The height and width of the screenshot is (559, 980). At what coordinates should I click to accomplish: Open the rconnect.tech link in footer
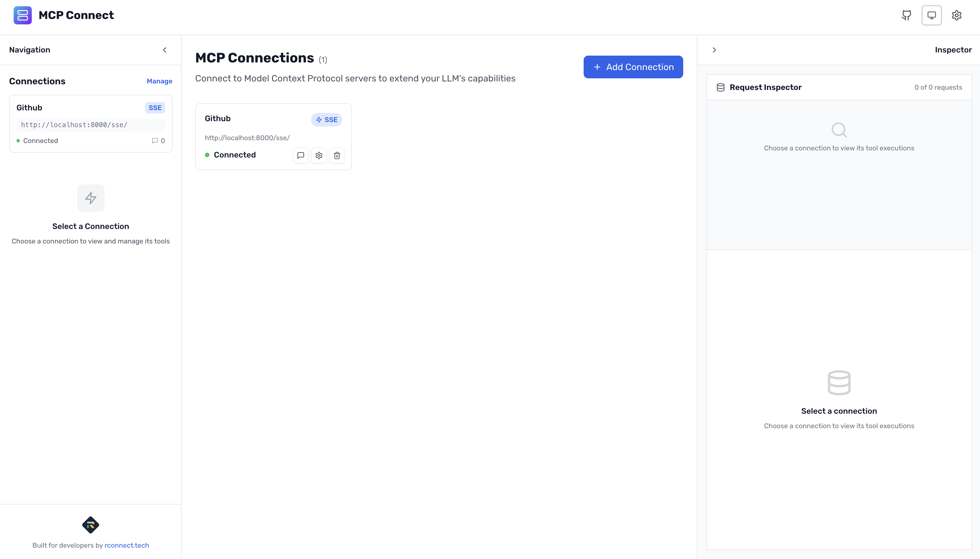point(126,545)
